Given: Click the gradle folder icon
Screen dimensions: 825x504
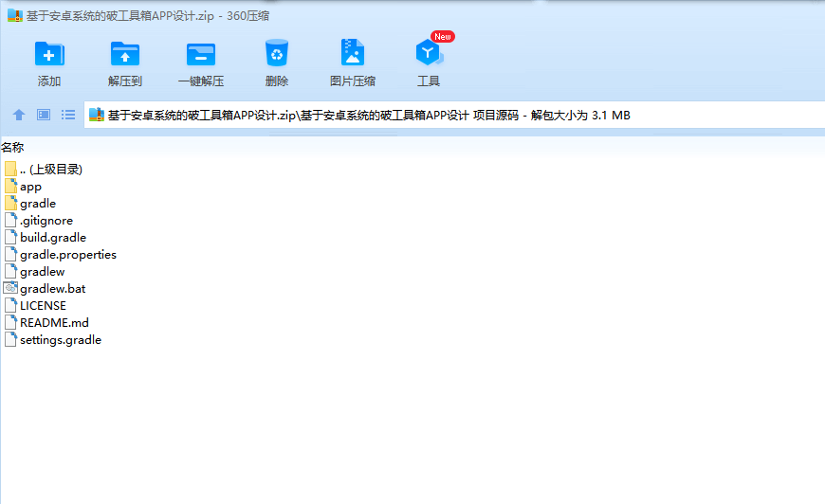Looking at the screenshot, I should coord(11,203).
